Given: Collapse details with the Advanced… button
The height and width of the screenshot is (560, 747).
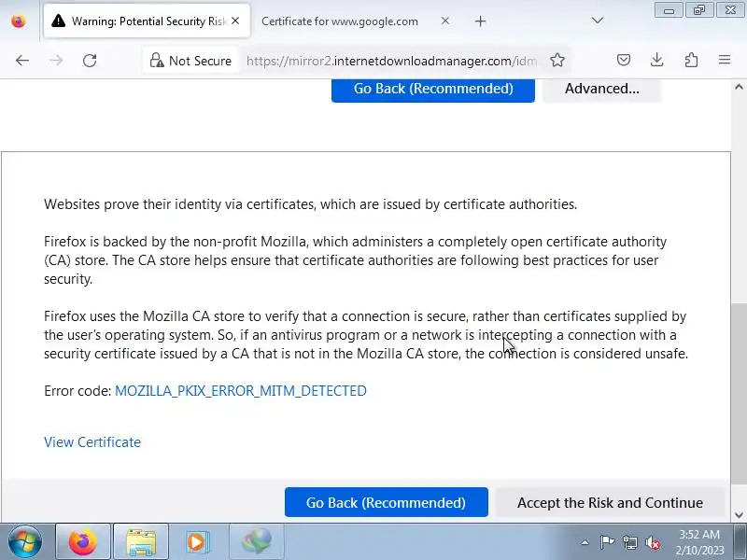Looking at the screenshot, I should pos(601,89).
